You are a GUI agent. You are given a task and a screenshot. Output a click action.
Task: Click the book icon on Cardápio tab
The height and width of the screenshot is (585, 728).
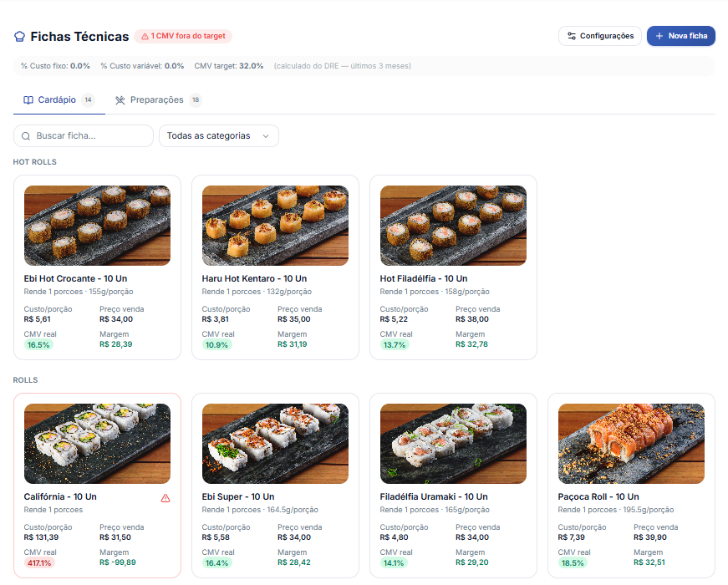tap(28, 99)
